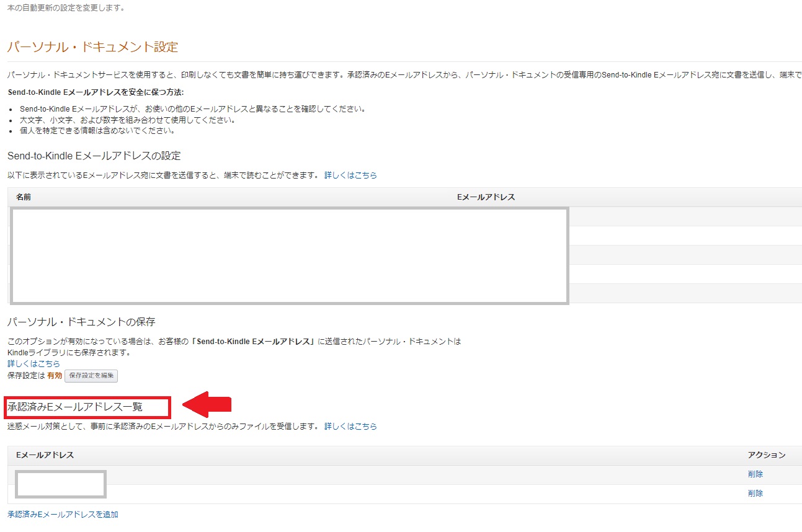Click 削除 for the second approved email
The width and height of the screenshot is (802, 532).
(x=755, y=494)
